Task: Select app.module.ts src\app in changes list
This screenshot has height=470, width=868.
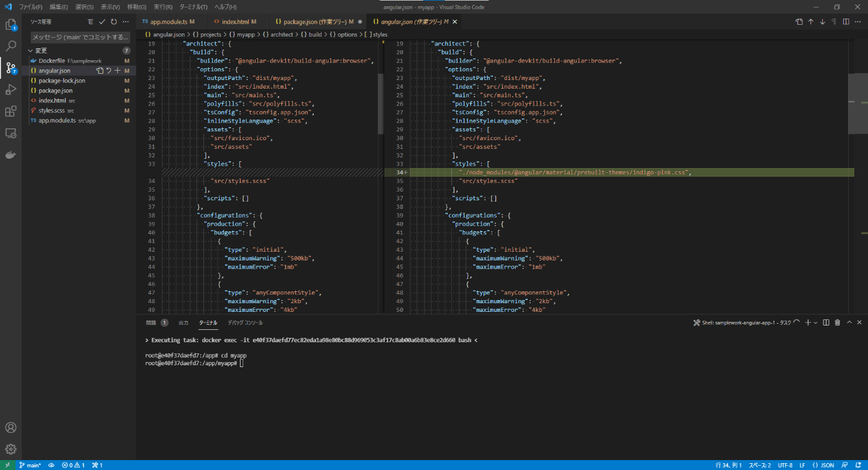Action: click(79, 120)
